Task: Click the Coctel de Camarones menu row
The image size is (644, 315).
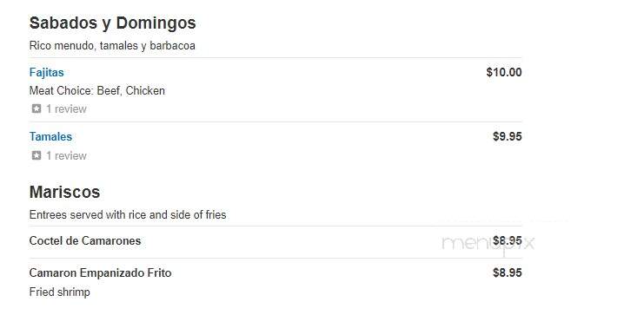Action: (x=276, y=242)
